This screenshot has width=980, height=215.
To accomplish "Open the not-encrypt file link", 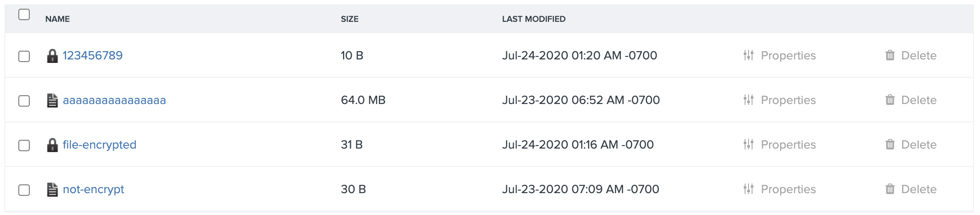I will click(93, 189).
